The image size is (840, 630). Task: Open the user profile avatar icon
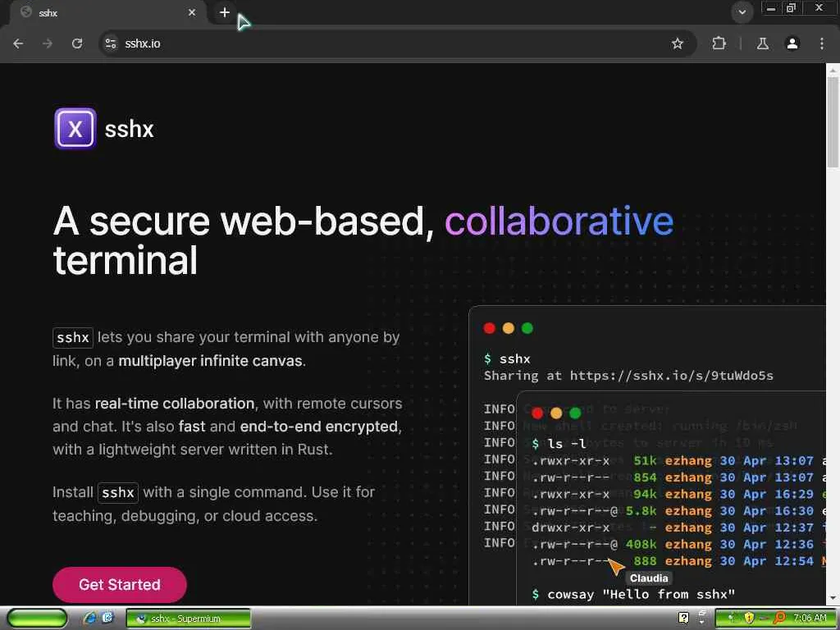(x=792, y=43)
